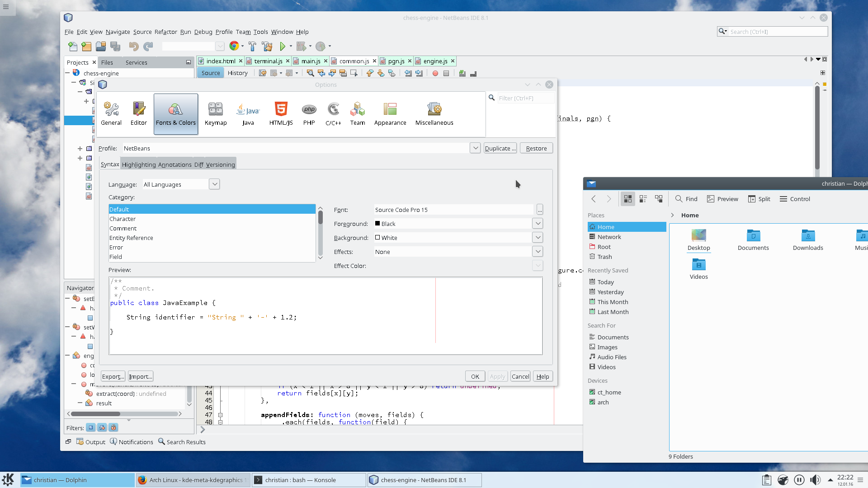Switch to the Highlighting tab
Image resolution: width=868 pixels, height=488 pixels.
[139, 164]
